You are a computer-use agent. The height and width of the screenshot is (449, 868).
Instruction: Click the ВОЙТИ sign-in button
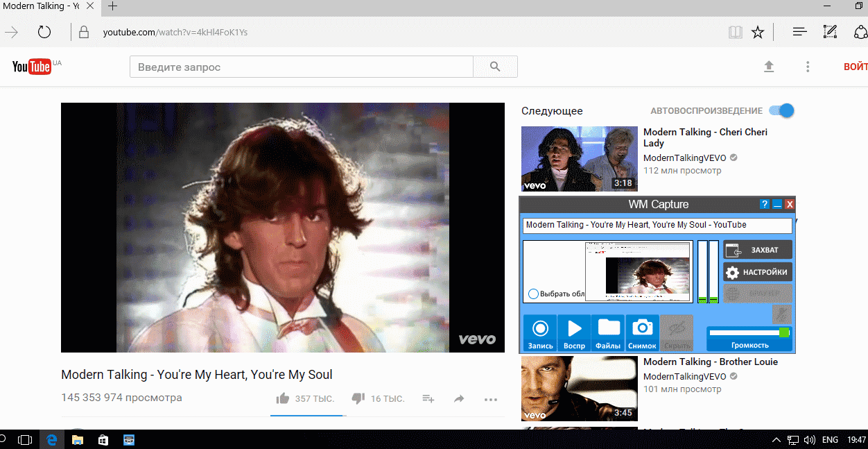point(856,67)
